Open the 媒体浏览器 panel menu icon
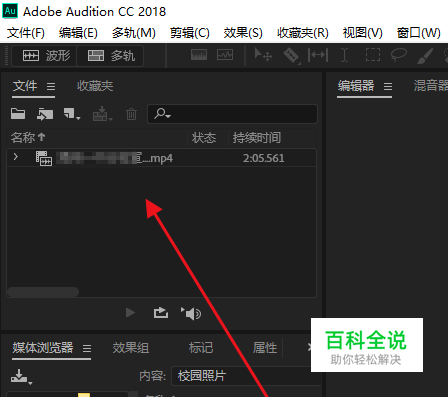Image resolution: width=448 pixels, height=397 pixels. (x=87, y=349)
